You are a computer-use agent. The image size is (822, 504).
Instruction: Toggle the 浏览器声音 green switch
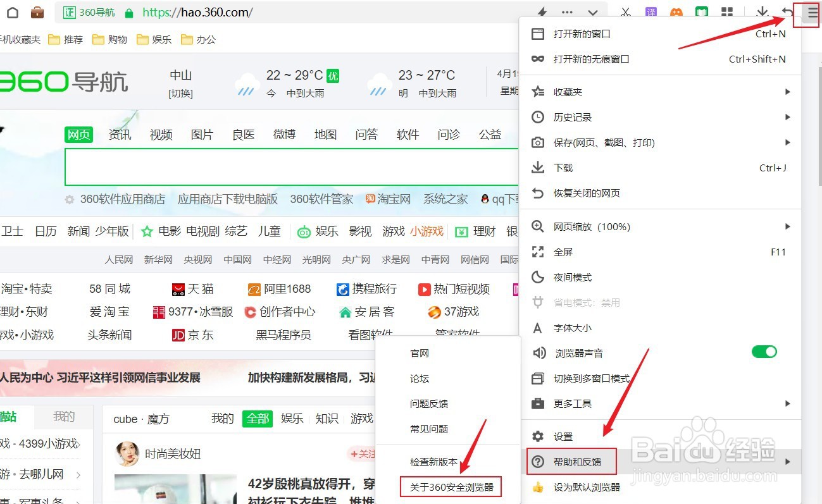point(764,352)
